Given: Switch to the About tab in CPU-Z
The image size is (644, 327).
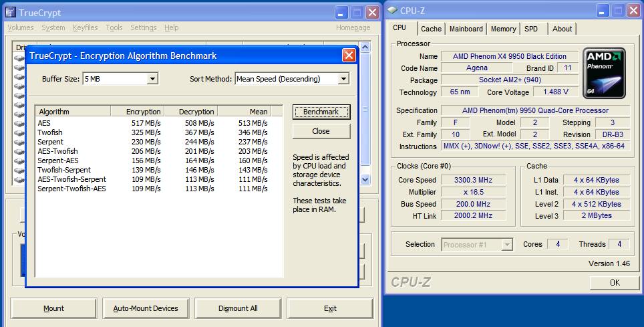Looking at the screenshot, I should (562, 29).
